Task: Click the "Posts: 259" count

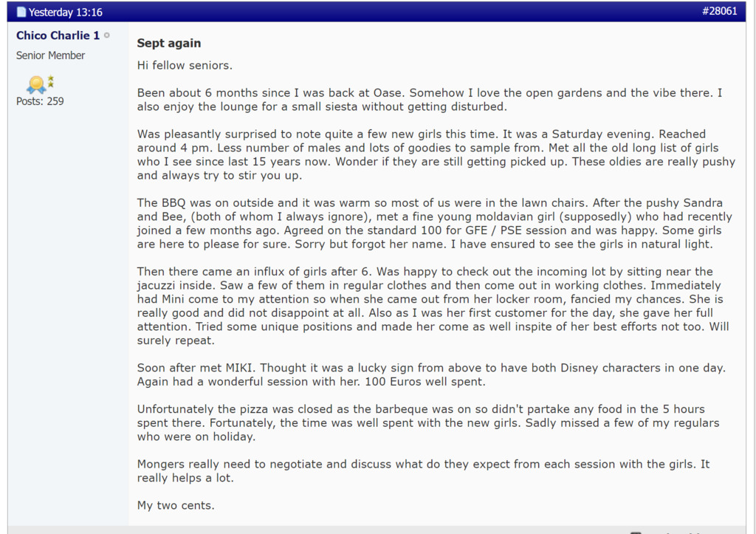Action: 40,101
